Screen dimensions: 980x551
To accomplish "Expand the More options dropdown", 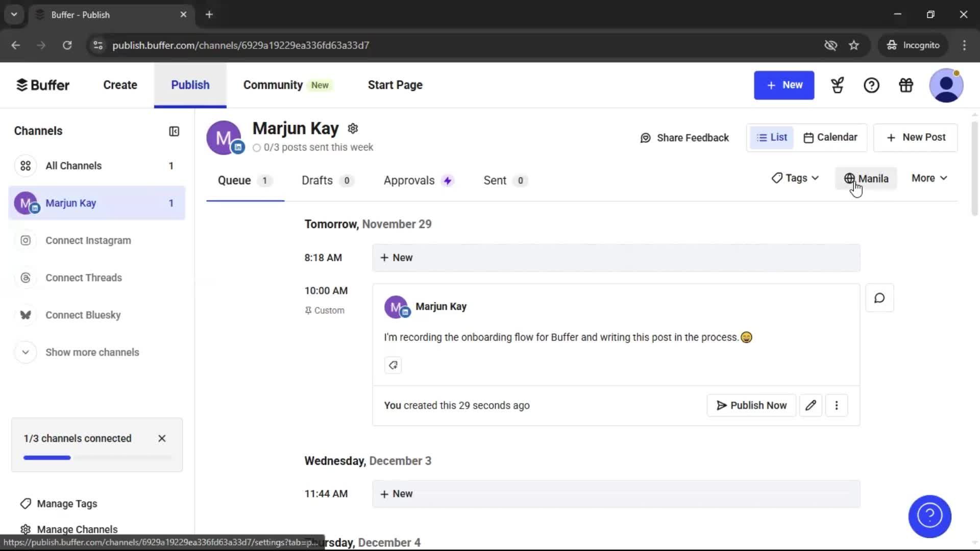I will point(928,178).
